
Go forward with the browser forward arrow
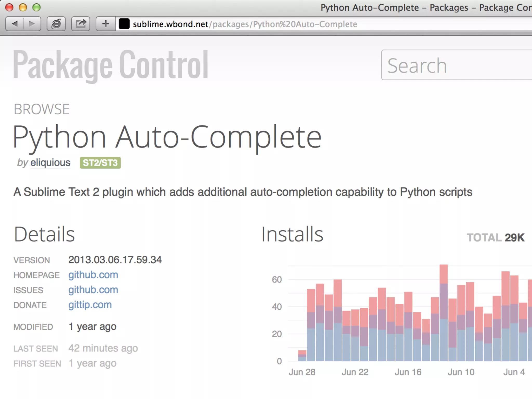pyautogui.click(x=32, y=24)
